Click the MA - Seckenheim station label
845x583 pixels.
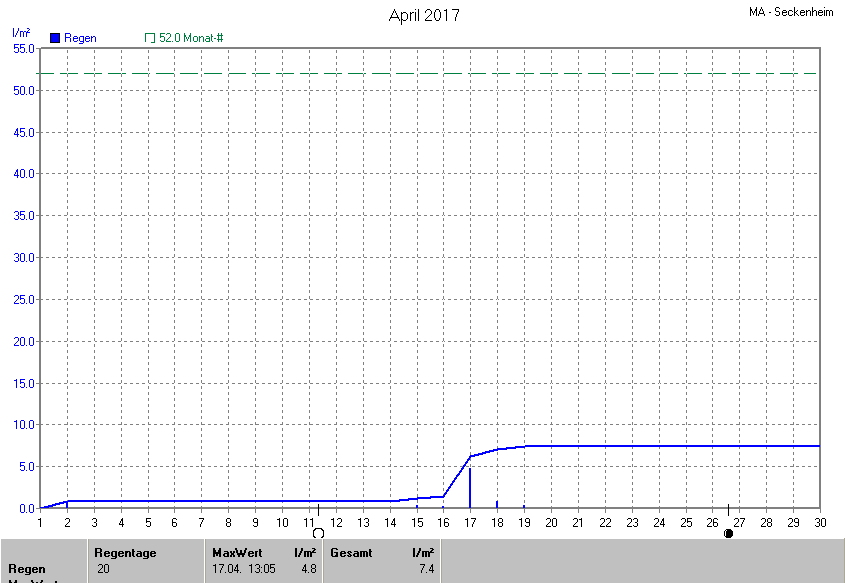click(793, 13)
